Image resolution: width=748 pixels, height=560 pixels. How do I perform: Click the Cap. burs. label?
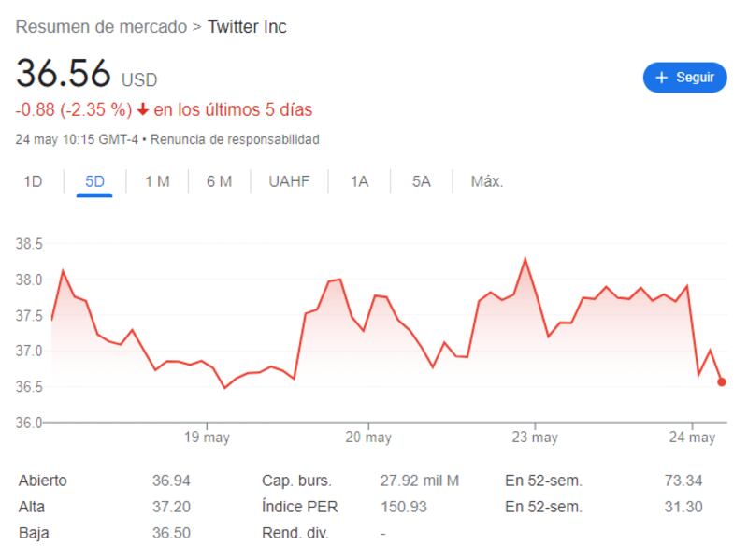click(x=297, y=481)
